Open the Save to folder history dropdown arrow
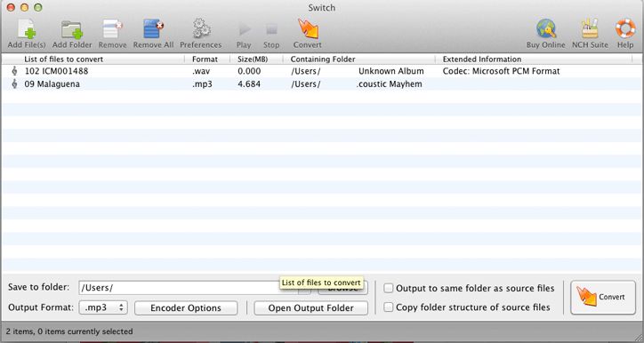Viewport: 644px width, 343px height. pos(304,289)
